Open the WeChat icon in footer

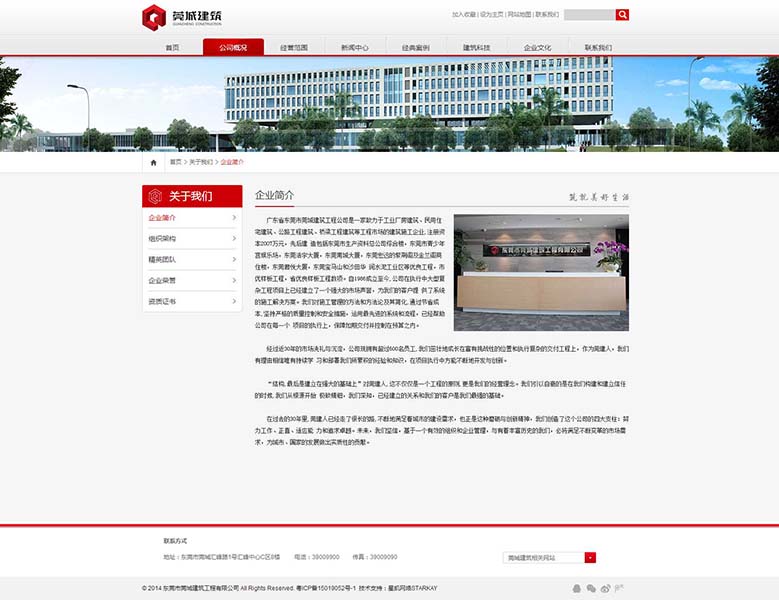pos(591,588)
